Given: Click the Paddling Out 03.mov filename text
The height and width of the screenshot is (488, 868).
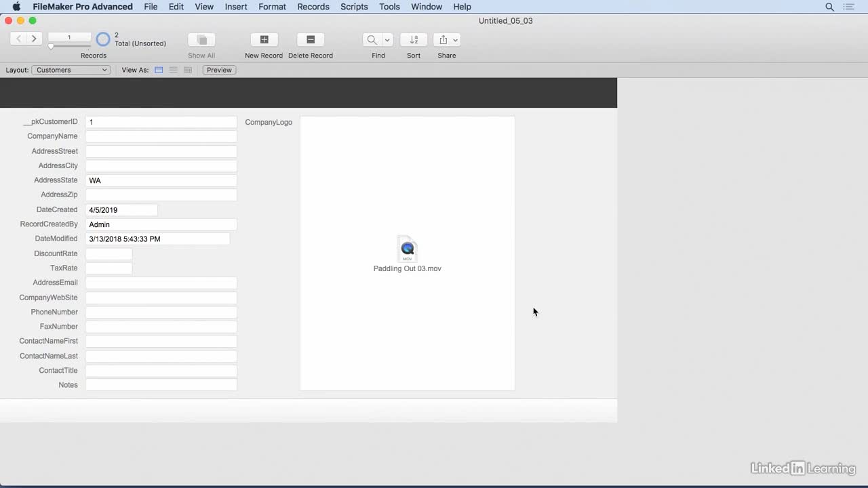Looking at the screenshot, I should [408, 268].
